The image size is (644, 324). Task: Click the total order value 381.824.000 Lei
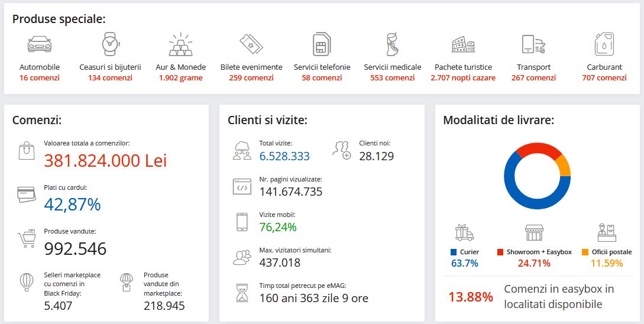click(105, 160)
